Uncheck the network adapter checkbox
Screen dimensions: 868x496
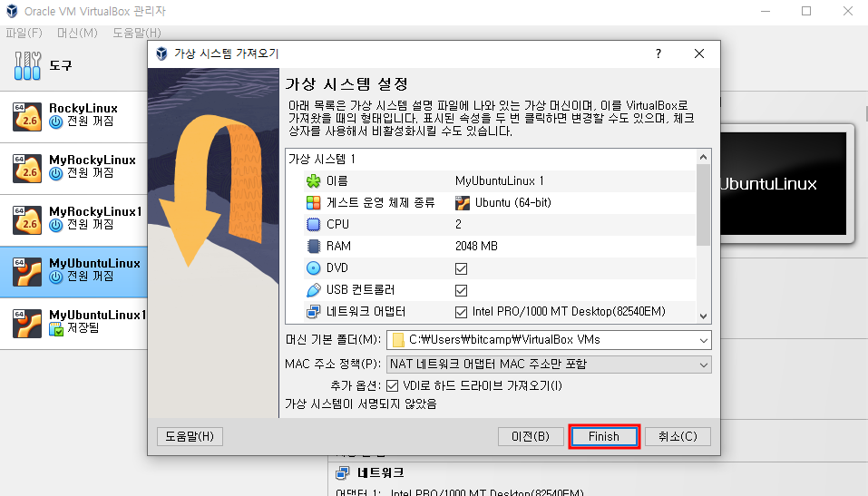pos(461,312)
